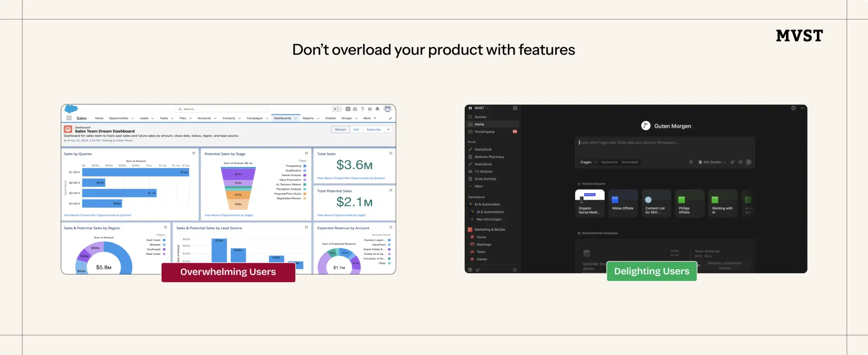Click the favorites star icon in Salesforce
This screenshot has height=355, width=868.
(335, 109)
